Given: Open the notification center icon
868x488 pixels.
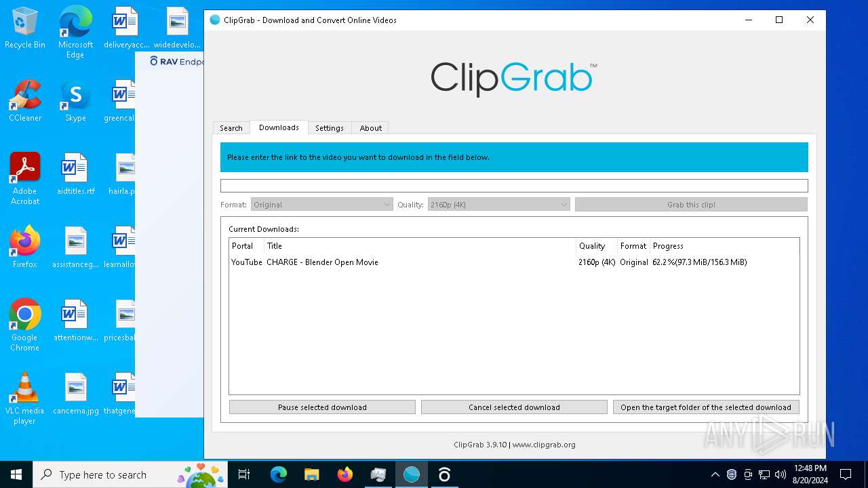Looking at the screenshot, I should pos(846,474).
